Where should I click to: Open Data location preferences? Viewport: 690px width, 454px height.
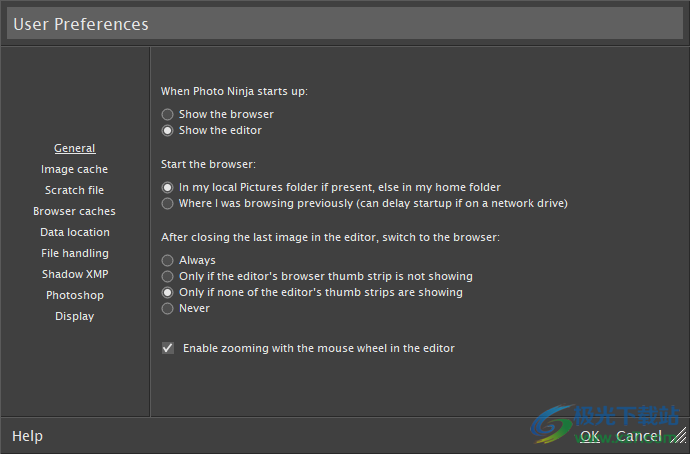75,232
